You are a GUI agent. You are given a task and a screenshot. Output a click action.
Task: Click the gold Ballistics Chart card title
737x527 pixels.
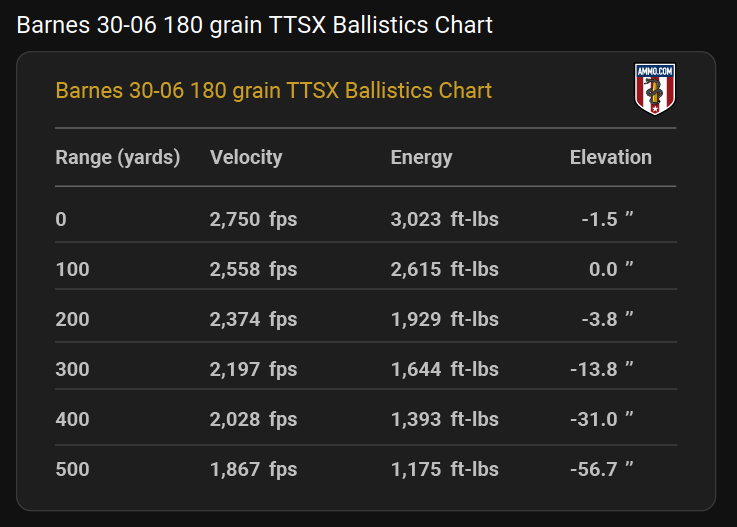(x=274, y=91)
